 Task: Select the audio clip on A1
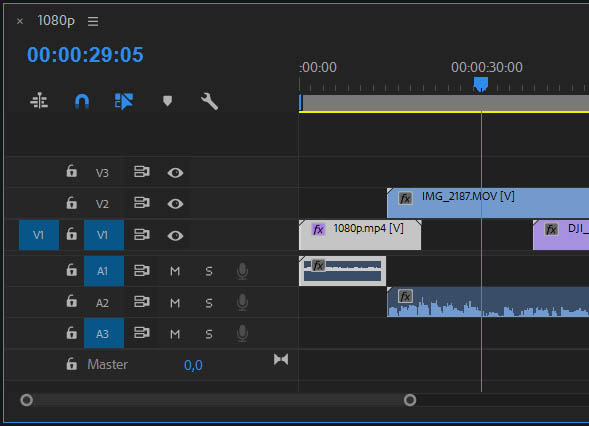[342, 271]
